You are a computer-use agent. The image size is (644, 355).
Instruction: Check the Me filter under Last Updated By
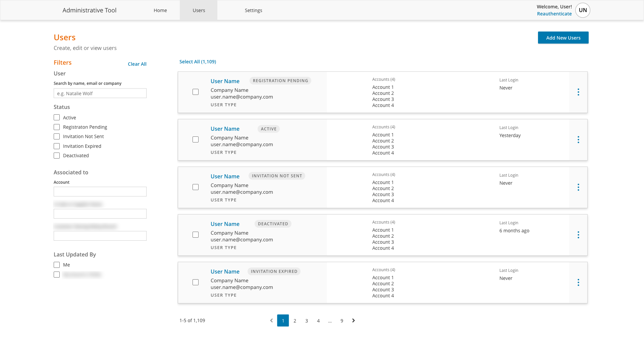(57, 265)
